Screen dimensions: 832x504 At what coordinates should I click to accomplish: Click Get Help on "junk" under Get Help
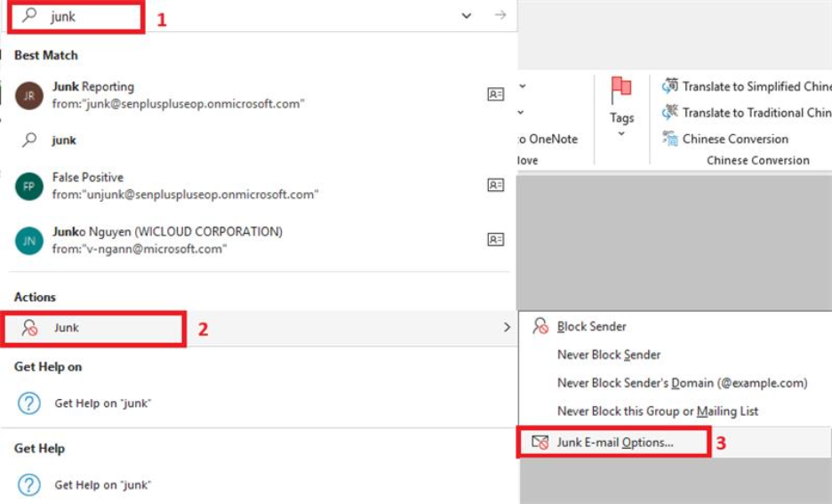[259, 484]
